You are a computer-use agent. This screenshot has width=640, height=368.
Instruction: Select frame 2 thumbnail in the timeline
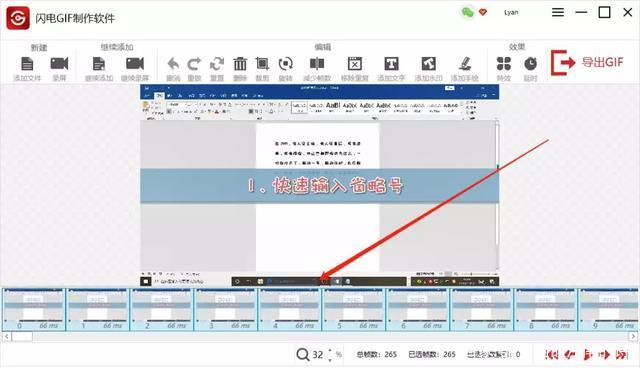coord(162,310)
